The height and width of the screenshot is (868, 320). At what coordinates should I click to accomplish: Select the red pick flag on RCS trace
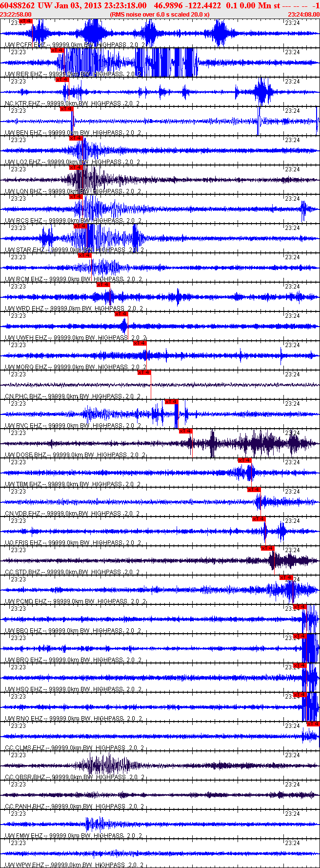(x=76, y=197)
